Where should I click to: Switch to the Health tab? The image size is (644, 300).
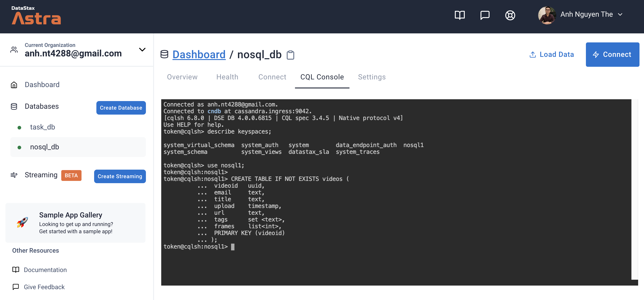pyautogui.click(x=227, y=77)
